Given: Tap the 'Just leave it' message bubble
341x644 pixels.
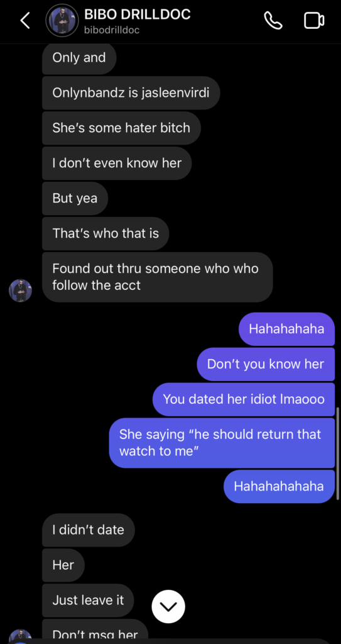Looking at the screenshot, I should pos(88,601).
